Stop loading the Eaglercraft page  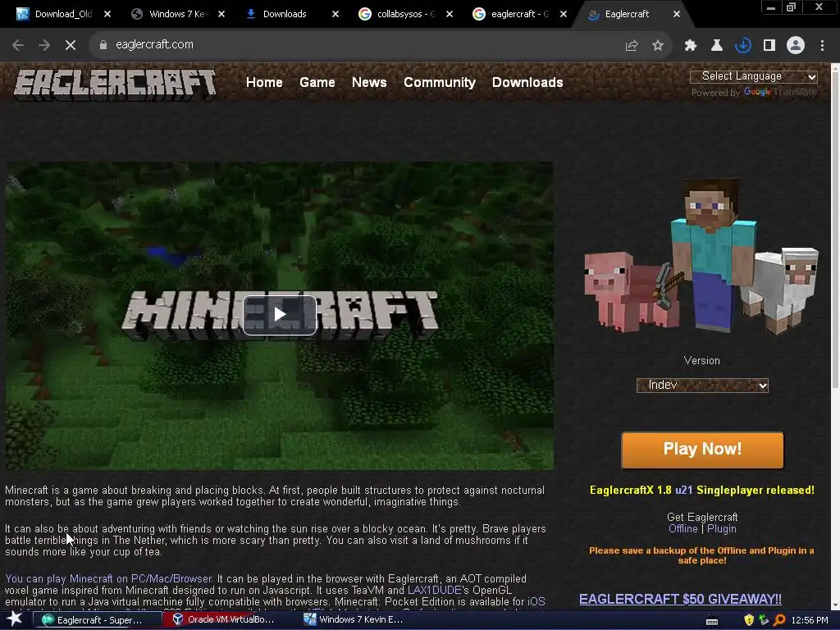pos(71,45)
